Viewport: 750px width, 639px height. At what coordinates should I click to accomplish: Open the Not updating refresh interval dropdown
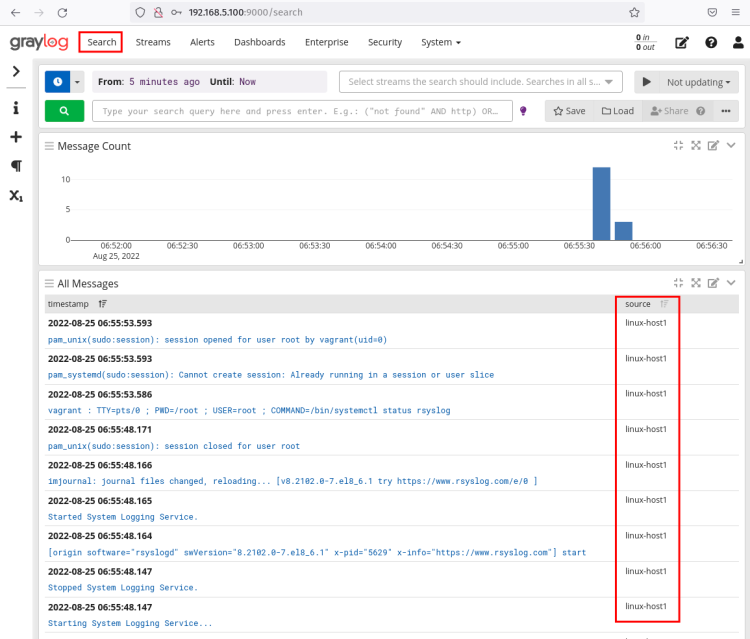click(698, 82)
